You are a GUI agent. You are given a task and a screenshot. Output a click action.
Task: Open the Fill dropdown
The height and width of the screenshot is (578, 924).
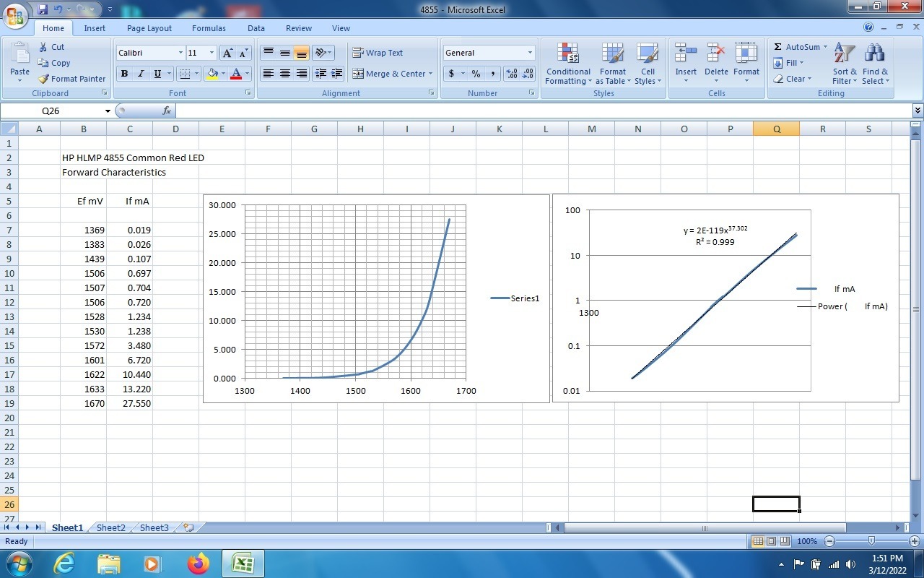(788, 63)
